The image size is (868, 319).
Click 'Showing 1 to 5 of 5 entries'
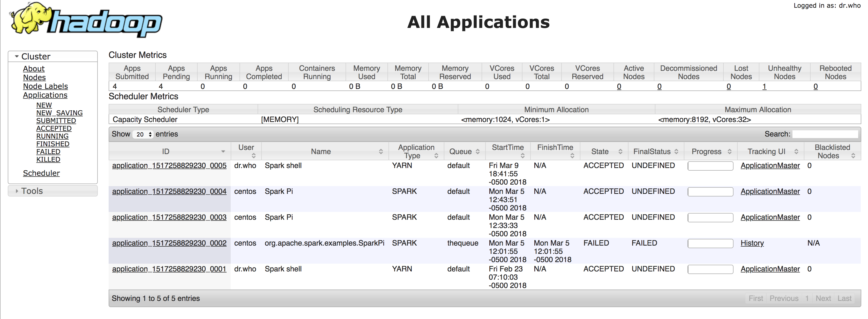point(156,299)
